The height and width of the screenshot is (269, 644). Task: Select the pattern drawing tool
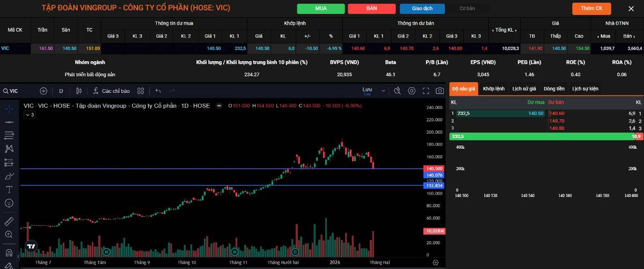click(9, 149)
